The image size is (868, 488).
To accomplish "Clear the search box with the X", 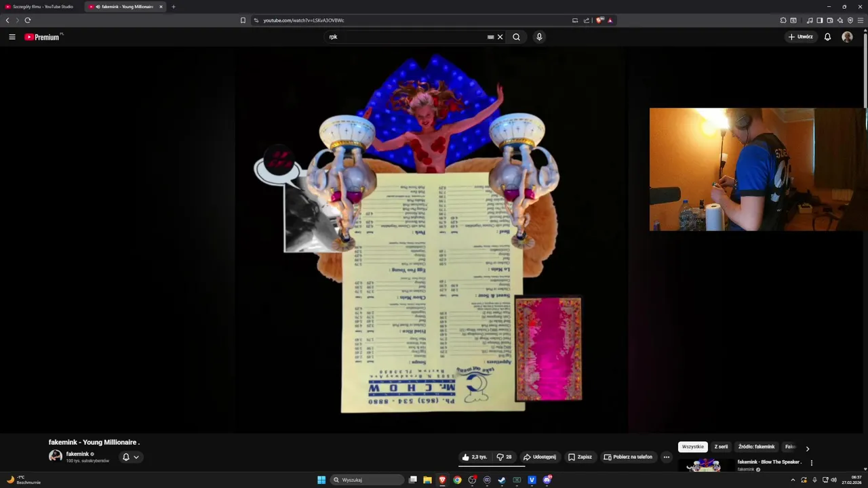I will 500,37.
